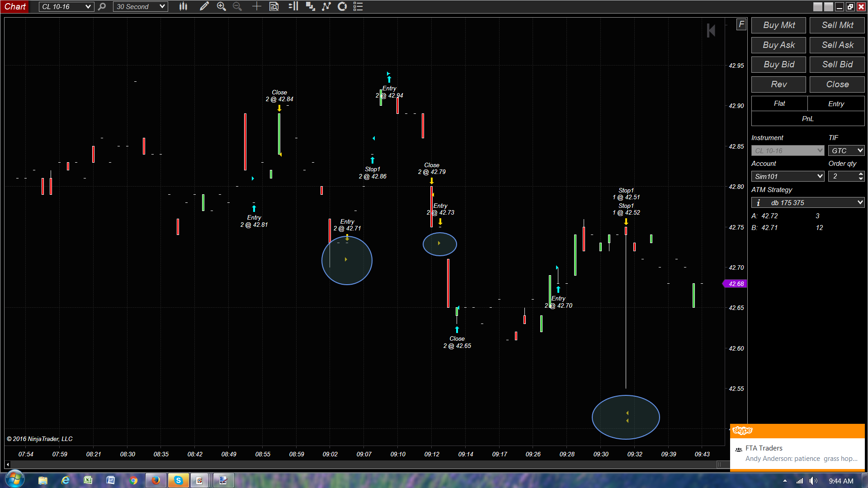Jump to latest bar arrow icon
The width and height of the screenshot is (868, 488).
click(x=711, y=31)
